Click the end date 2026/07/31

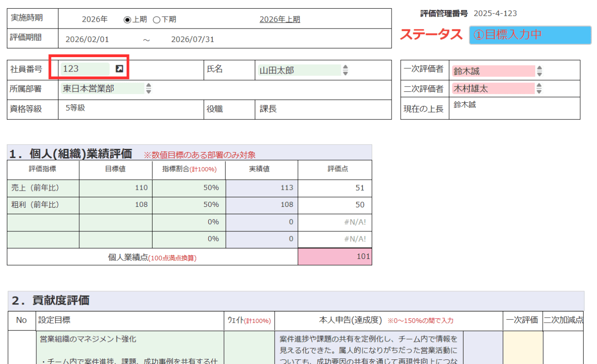(x=193, y=39)
